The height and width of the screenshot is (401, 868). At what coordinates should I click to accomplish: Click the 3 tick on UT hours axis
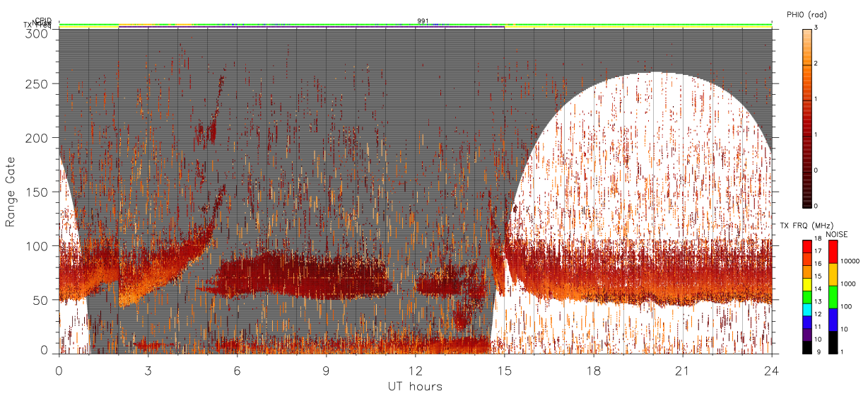(x=148, y=370)
